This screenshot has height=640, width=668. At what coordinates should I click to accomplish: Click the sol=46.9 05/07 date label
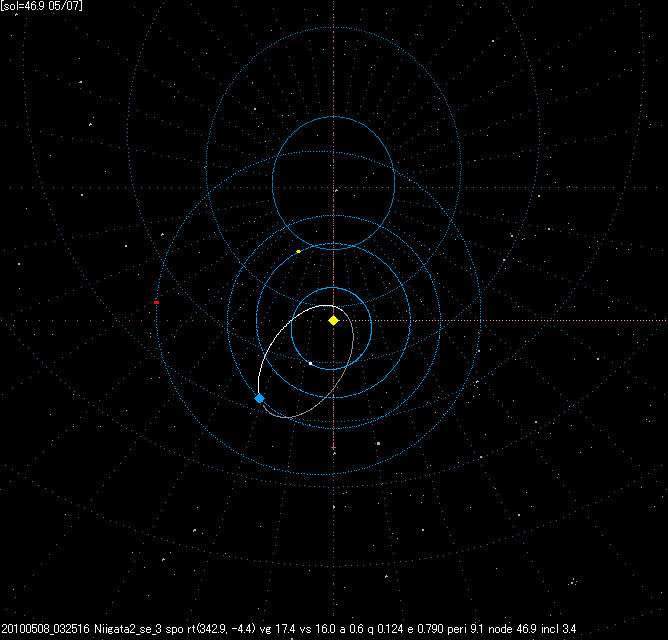pyautogui.click(x=41, y=6)
